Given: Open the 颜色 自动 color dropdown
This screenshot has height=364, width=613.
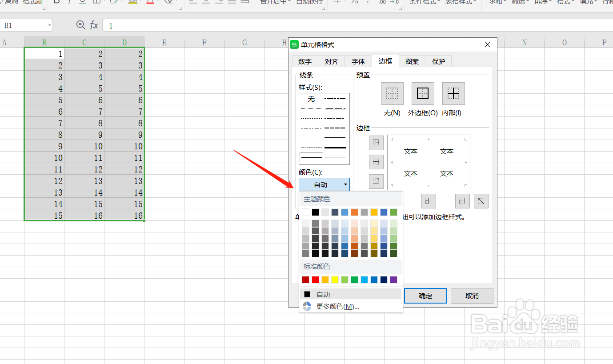Looking at the screenshot, I should (x=324, y=184).
